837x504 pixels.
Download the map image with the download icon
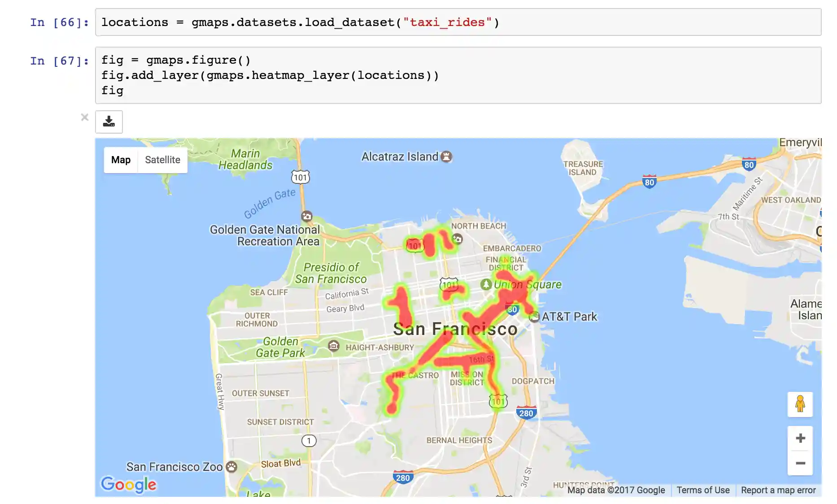[x=109, y=122]
